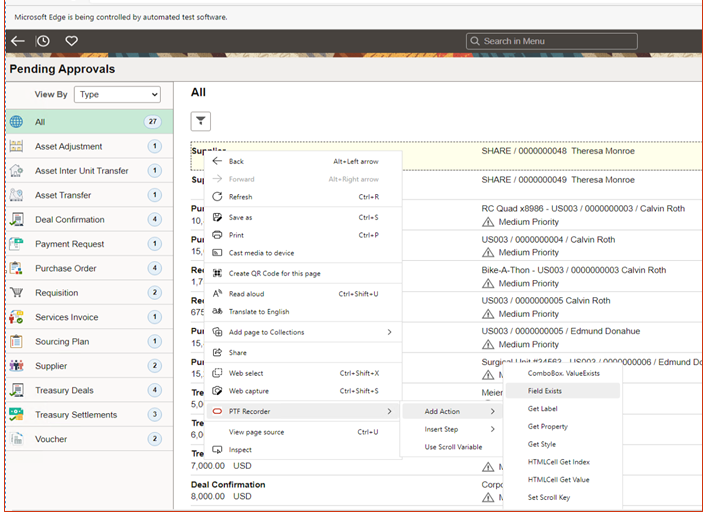This screenshot has height=516, width=707.
Task: Click the PTF Recorder red icon
Action: coord(217,411)
